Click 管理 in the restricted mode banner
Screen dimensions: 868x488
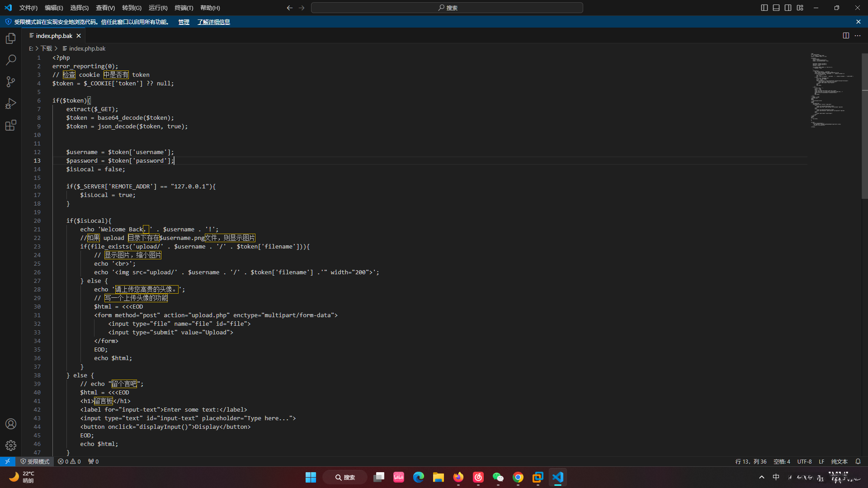[184, 22]
